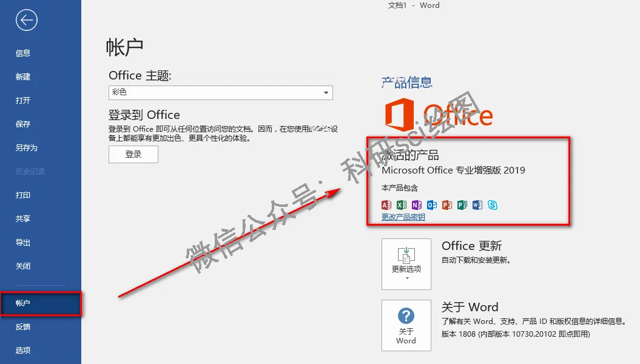Select 帐户 in the sidebar
The width and height of the screenshot is (640, 364).
(x=41, y=303)
